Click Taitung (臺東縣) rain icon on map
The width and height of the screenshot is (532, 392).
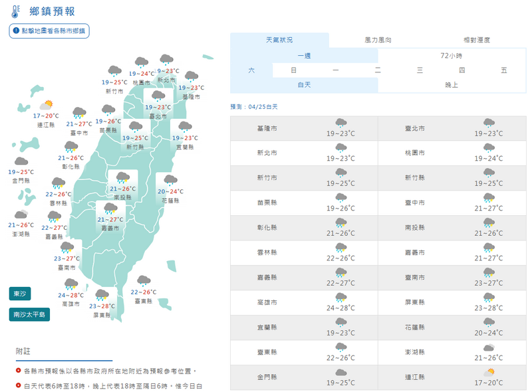143,280
